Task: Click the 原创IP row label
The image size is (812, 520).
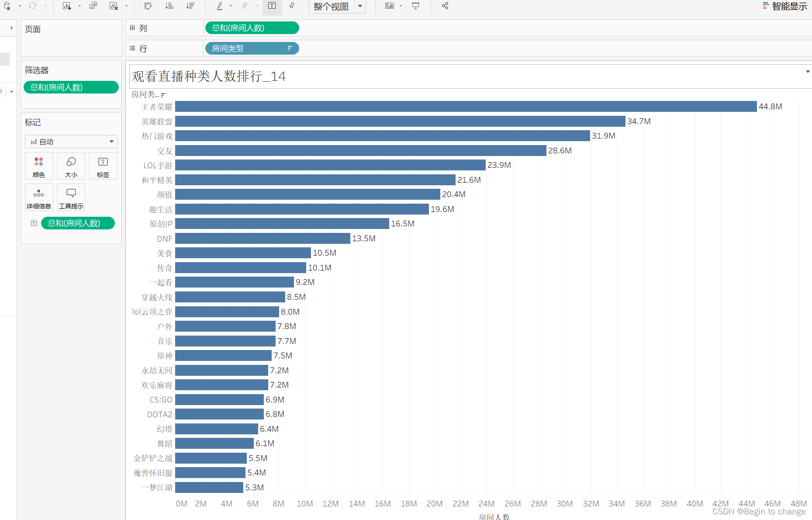Action: coord(161,224)
